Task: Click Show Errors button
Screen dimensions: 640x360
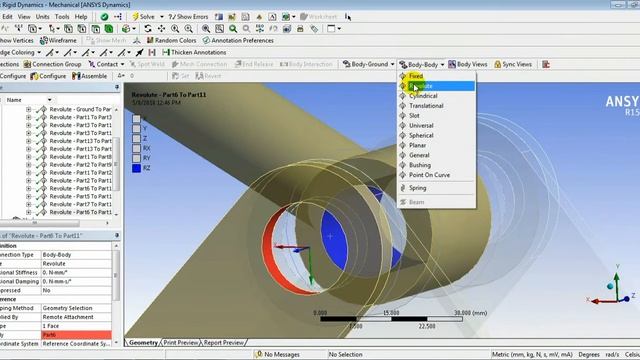Action: 188,17
